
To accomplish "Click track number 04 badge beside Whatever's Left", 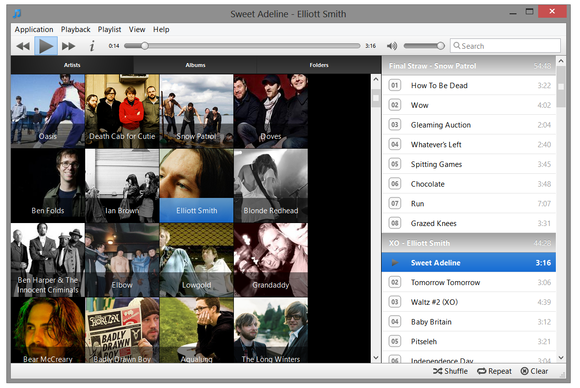I will 395,144.
